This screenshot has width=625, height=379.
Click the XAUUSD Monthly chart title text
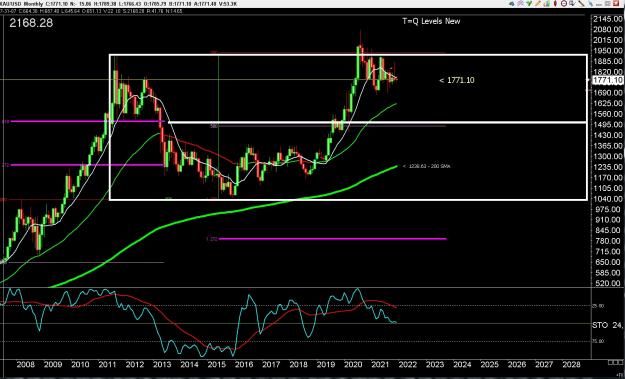(22, 4)
